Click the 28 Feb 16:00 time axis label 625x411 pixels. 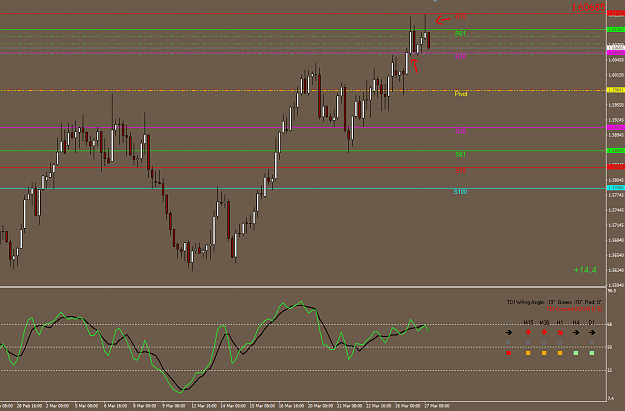tap(29, 406)
